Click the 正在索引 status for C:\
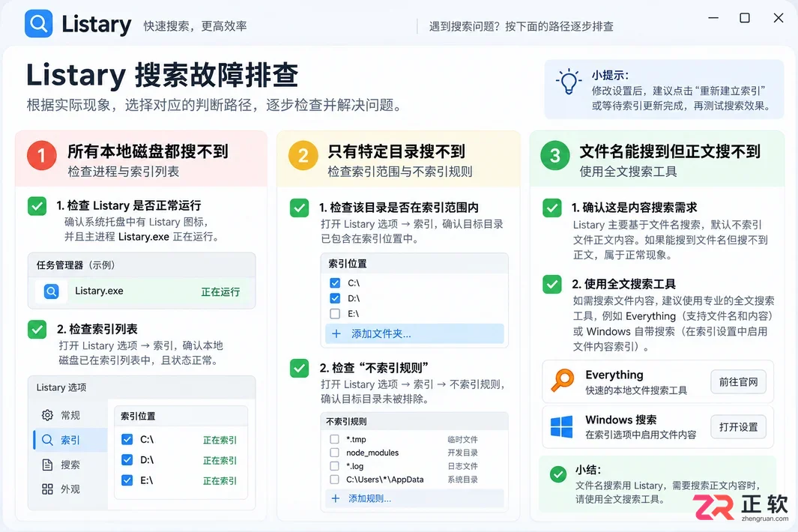The height and width of the screenshot is (532, 798). point(220,440)
